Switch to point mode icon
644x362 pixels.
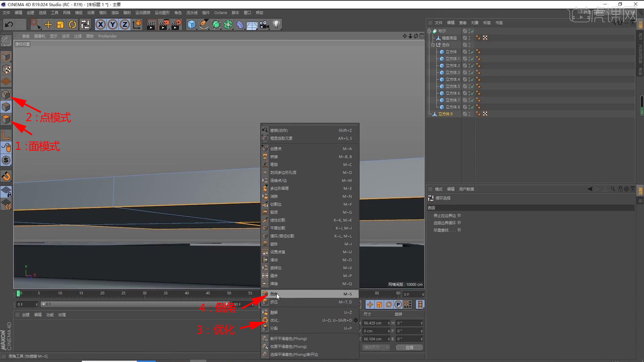point(6,95)
